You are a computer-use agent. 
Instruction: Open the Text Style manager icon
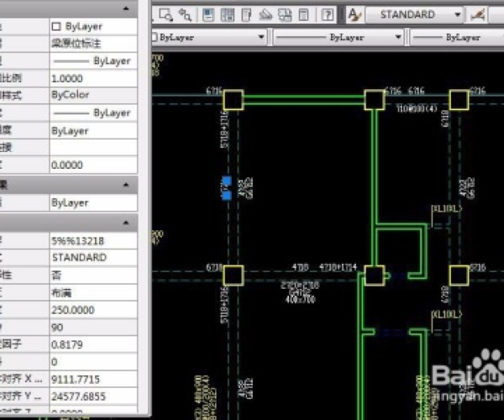click(x=355, y=14)
